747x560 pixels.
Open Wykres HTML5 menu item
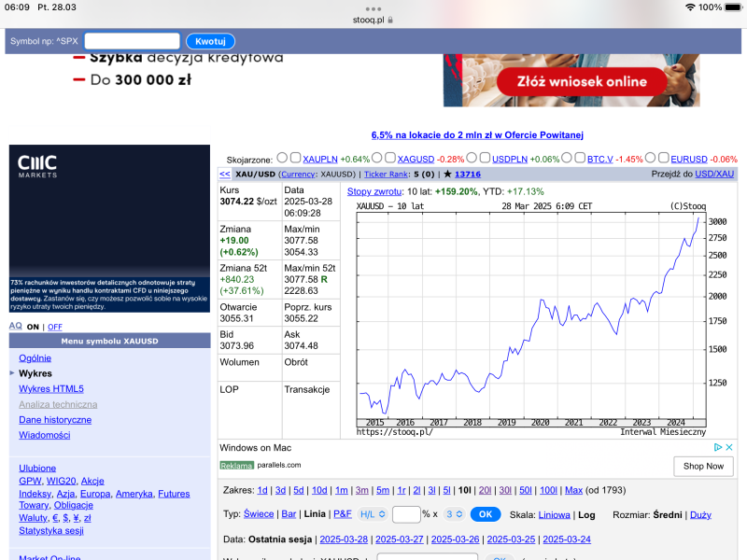click(51, 389)
